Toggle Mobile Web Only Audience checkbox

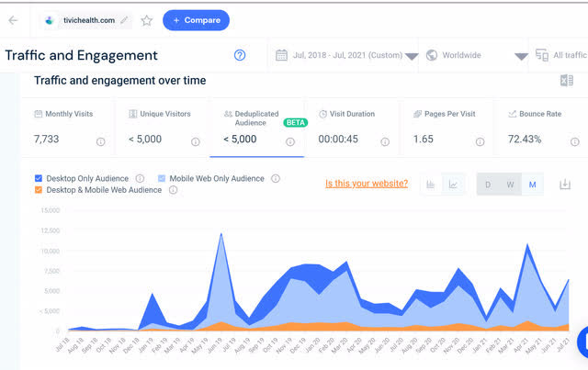point(162,178)
